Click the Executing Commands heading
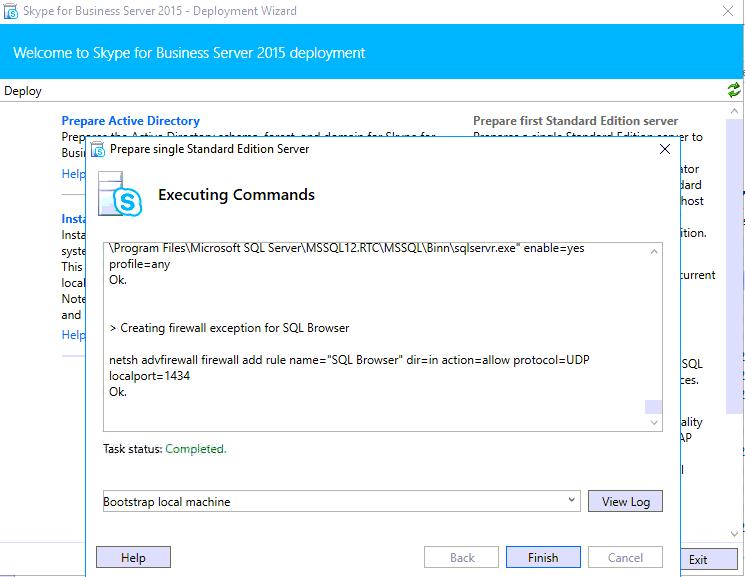The image size is (745, 577). [236, 194]
